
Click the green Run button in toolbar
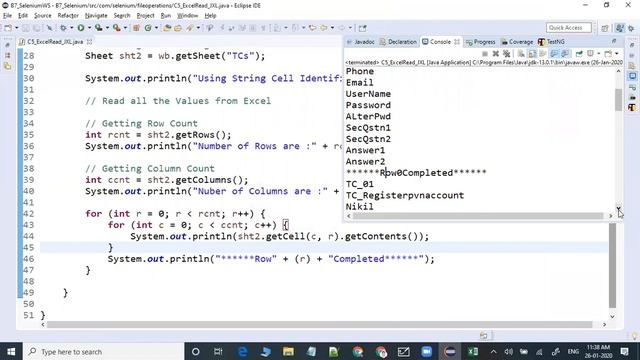point(81,28)
